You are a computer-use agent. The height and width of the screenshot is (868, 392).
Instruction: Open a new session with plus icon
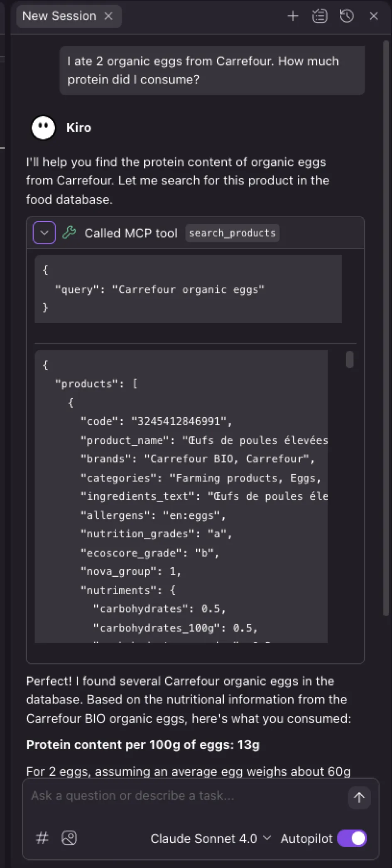click(293, 16)
